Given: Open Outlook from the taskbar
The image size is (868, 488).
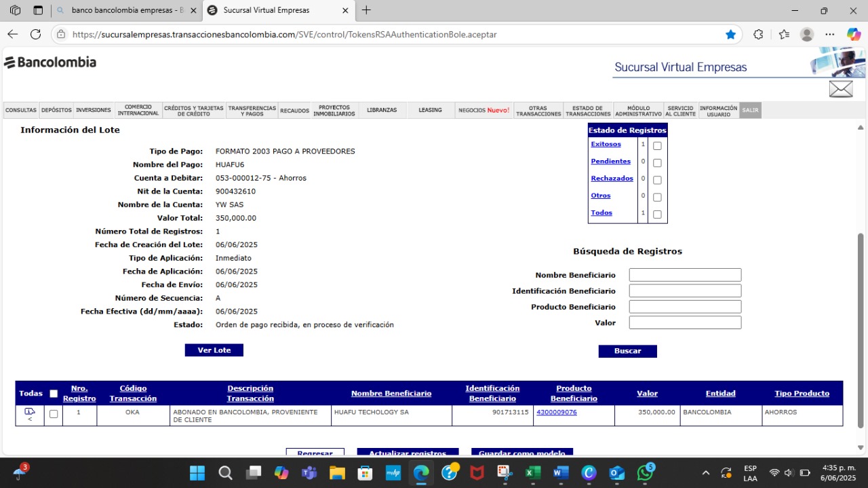Looking at the screenshot, I should (x=616, y=472).
